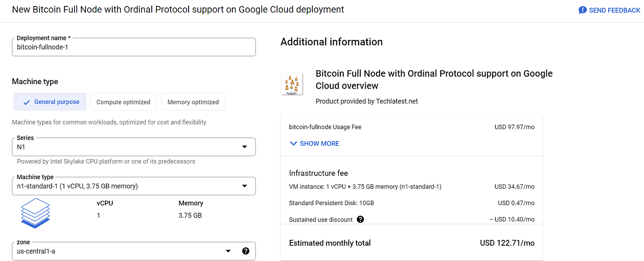Screen dimensions: 644x261
Task: Click the checkmark on General purpose
Action: pyautogui.click(x=27, y=102)
